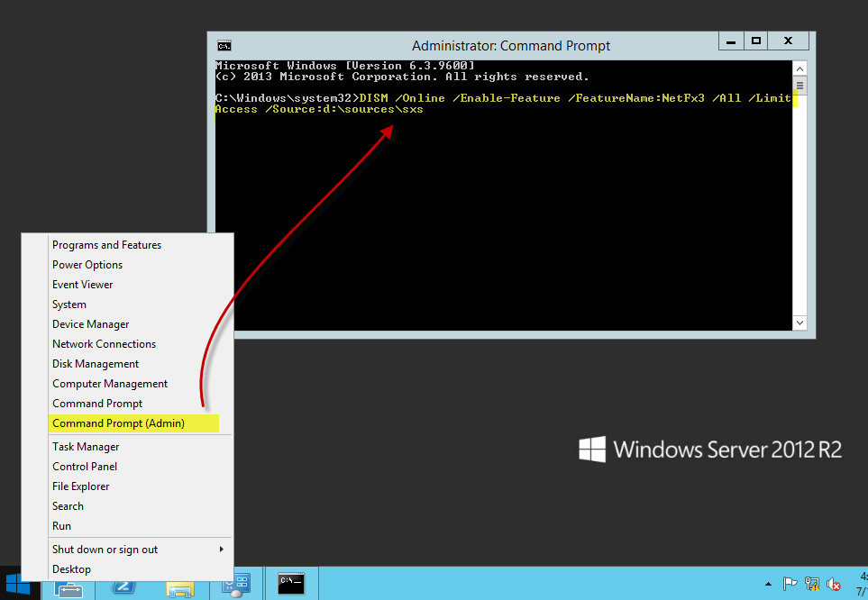This screenshot has width=868, height=600.
Task: Launch PowerShell from taskbar
Action: tap(123, 587)
